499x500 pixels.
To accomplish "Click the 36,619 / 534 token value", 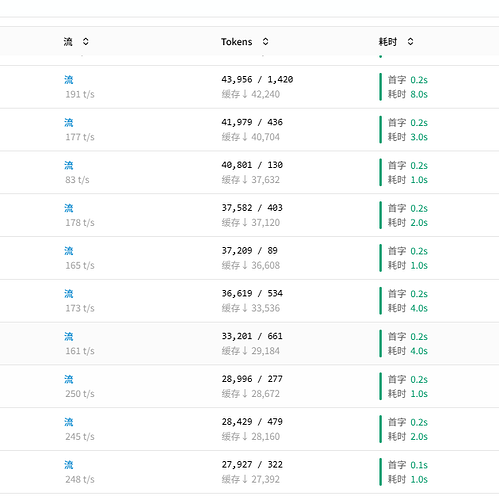I will [252, 293].
